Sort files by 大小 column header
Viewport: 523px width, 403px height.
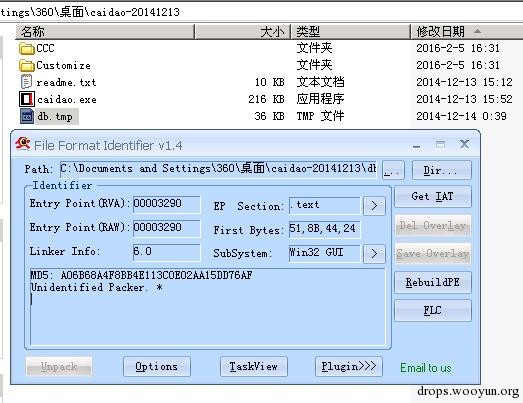click(x=242, y=32)
